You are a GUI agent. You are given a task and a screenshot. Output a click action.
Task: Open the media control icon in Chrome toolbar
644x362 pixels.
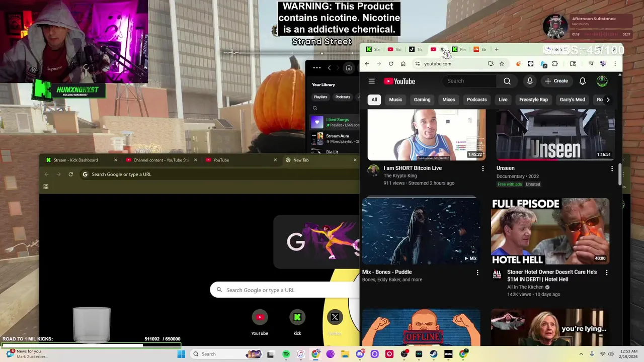coord(591,64)
